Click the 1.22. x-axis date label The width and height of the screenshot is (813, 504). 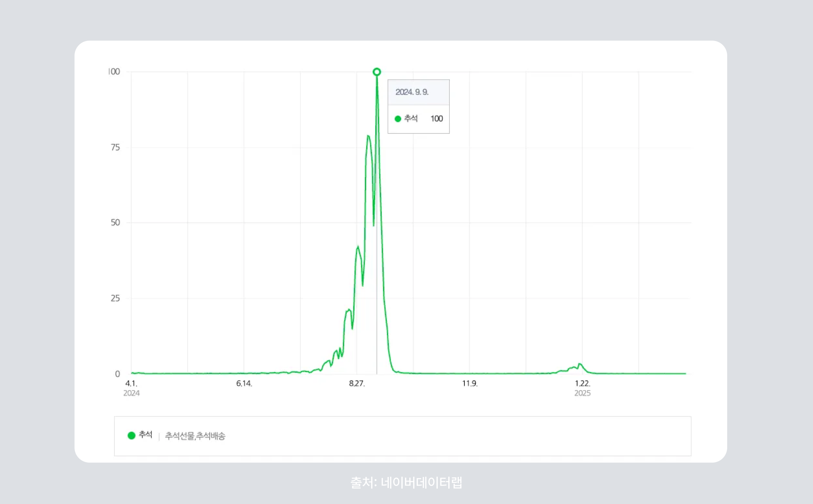582,383
